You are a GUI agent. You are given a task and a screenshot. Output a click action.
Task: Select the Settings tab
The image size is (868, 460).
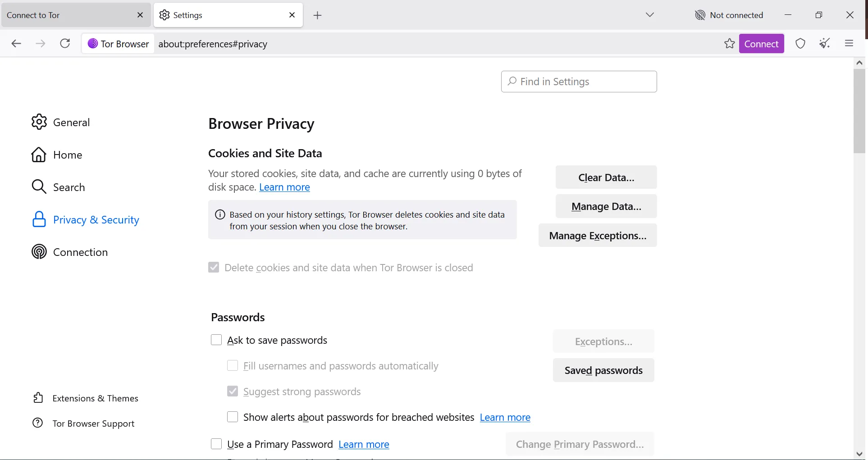(x=228, y=15)
